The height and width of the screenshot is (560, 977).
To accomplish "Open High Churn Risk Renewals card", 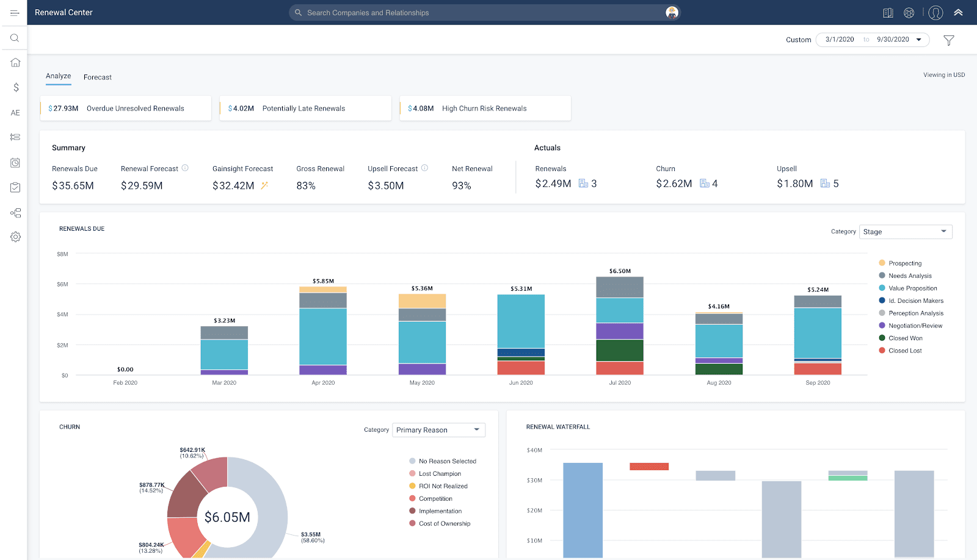I will (x=485, y=109).
